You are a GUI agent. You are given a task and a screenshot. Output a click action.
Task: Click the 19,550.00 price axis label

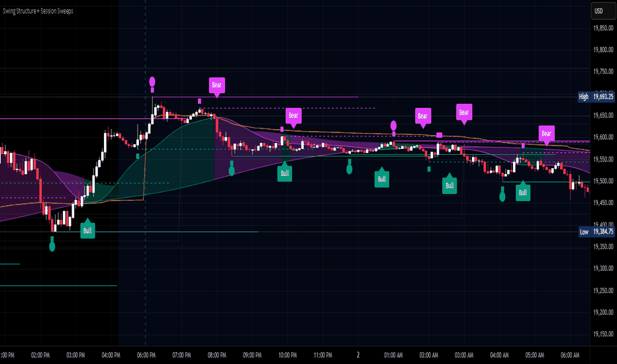603,159
